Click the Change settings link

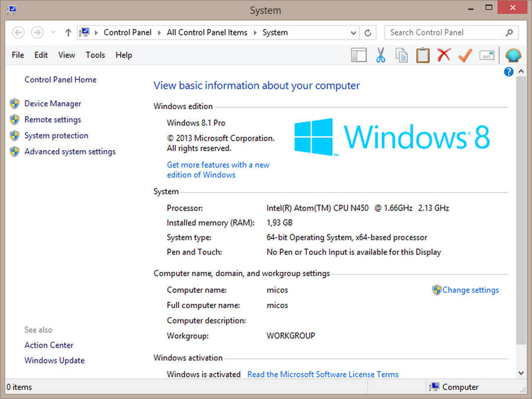470,290
